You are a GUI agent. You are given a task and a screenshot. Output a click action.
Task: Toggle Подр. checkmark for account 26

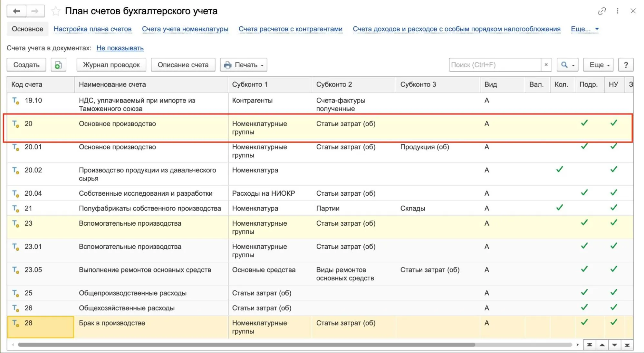coord(584,307)
